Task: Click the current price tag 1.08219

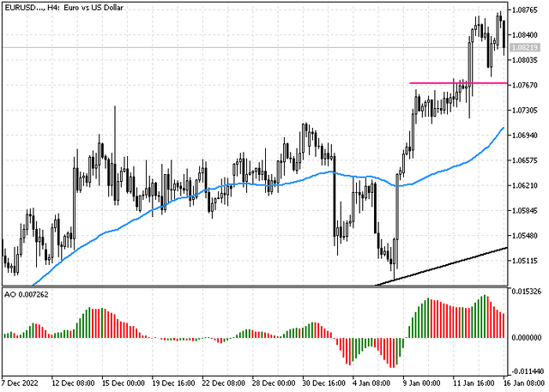Action: pos(524,47)
